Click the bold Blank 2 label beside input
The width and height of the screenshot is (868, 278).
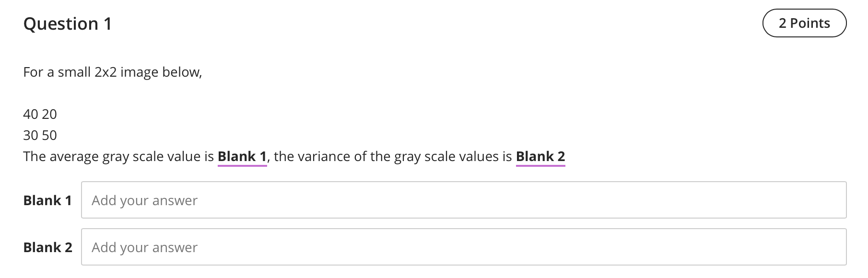pos(47,247)
